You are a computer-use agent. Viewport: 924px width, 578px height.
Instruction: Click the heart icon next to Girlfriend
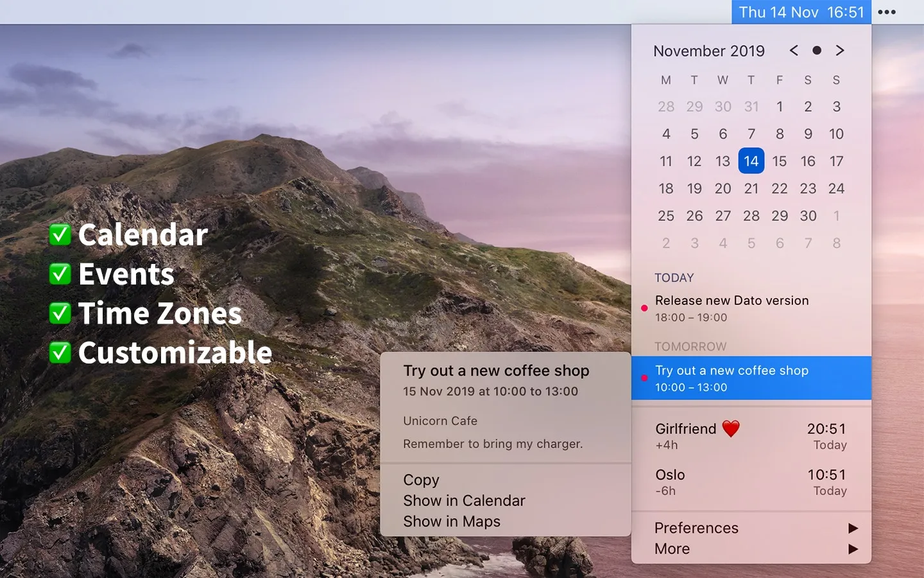[731, 428]
